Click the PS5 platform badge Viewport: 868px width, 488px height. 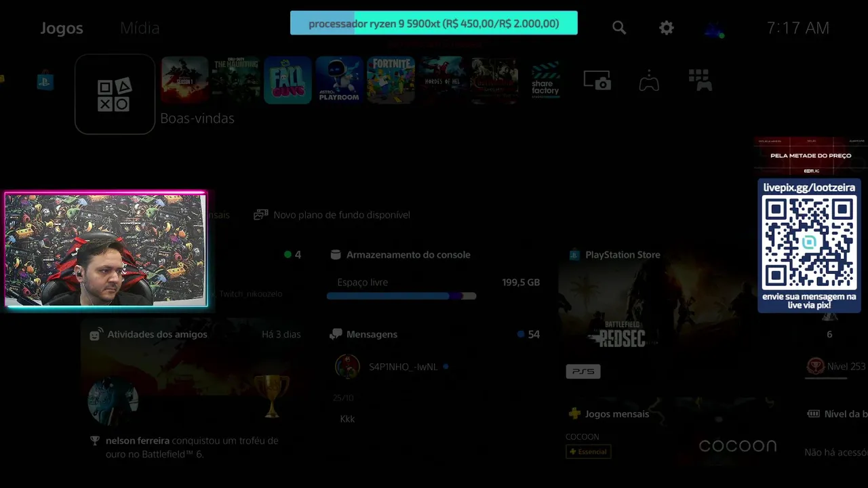pos(583,371)
